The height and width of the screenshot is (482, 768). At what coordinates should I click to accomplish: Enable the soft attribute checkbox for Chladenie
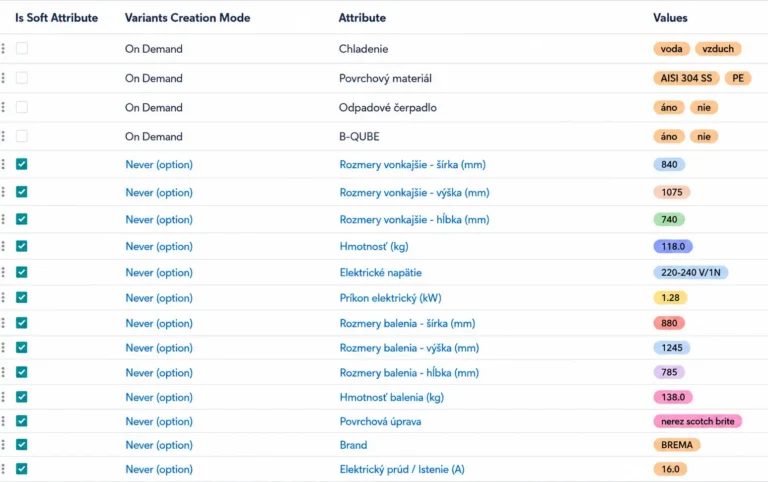coord(22,48)
